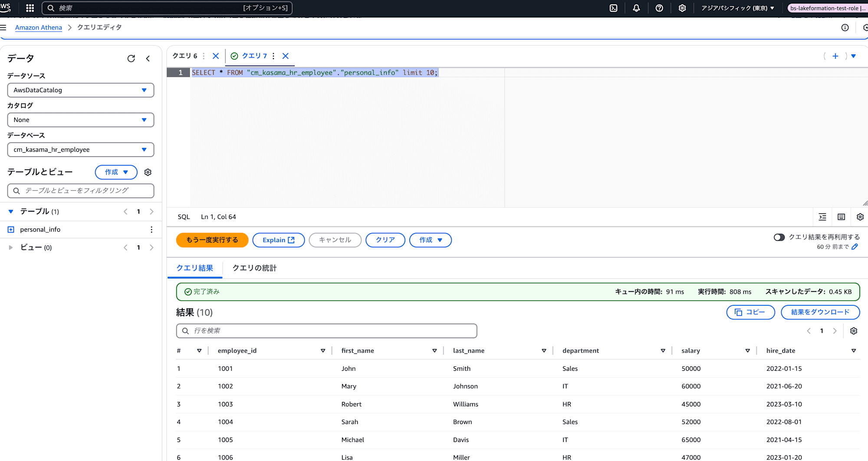Open the query editor settings gear
The width and height of the screenshot is (868, 461).
coord(860,217)
